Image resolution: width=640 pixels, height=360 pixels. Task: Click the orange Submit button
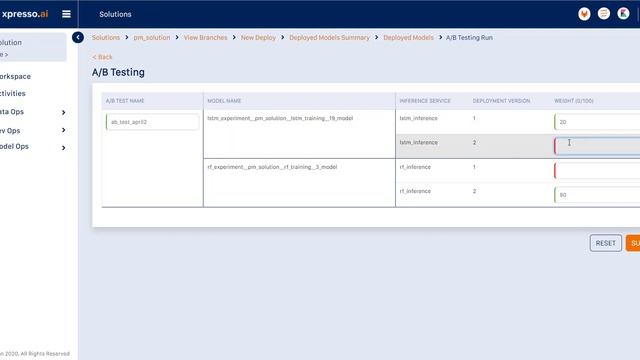tap(633, 243)
